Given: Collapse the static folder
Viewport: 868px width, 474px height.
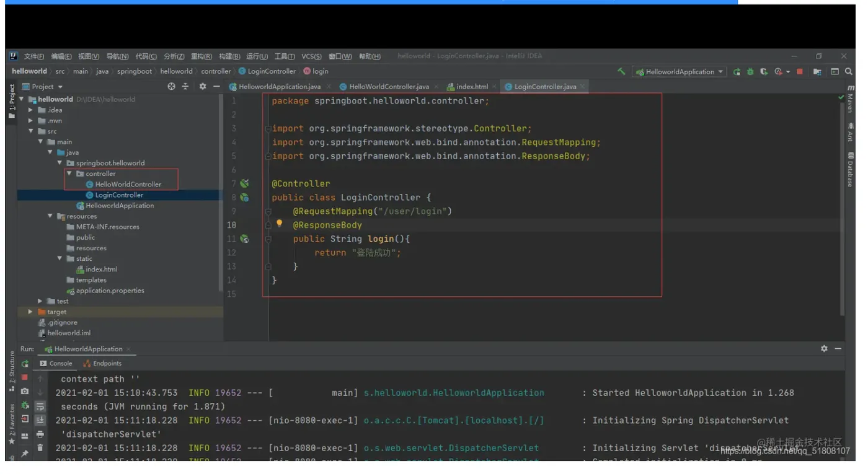Looking at the screenshot, I should 60,259.
